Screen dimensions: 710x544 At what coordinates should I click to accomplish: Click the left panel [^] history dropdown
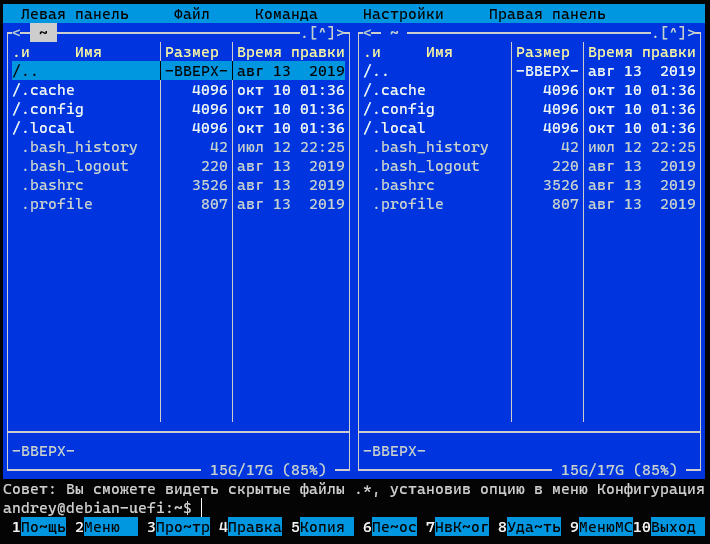[322, 33]
